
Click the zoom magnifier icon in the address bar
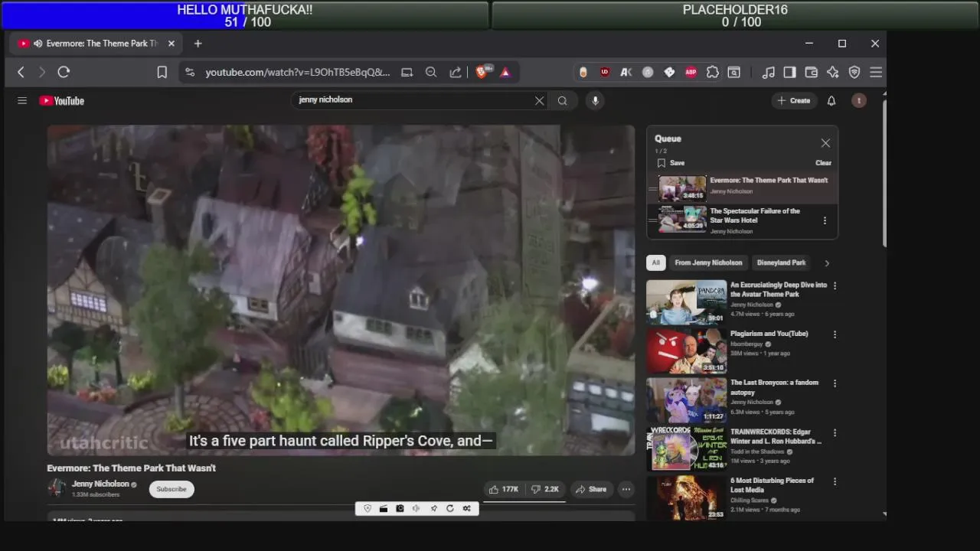point(431,72)
